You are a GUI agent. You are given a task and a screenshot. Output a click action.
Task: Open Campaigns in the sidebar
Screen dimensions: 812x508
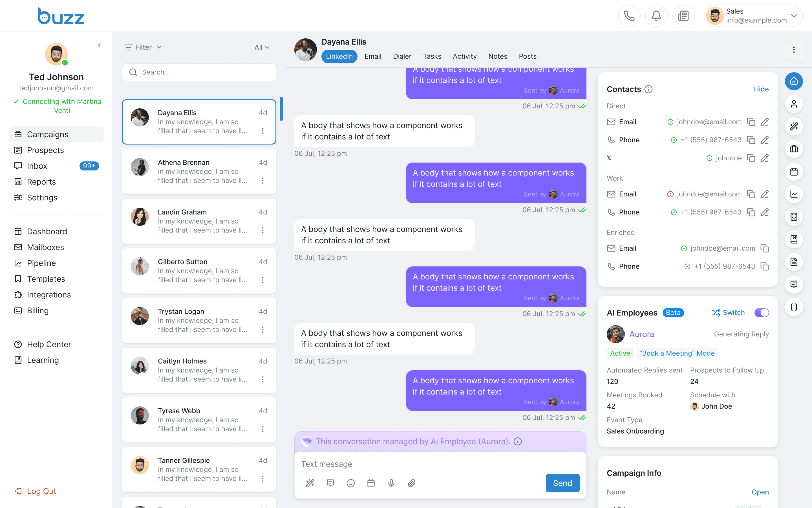pyautogui.click(x=56, y=134)
